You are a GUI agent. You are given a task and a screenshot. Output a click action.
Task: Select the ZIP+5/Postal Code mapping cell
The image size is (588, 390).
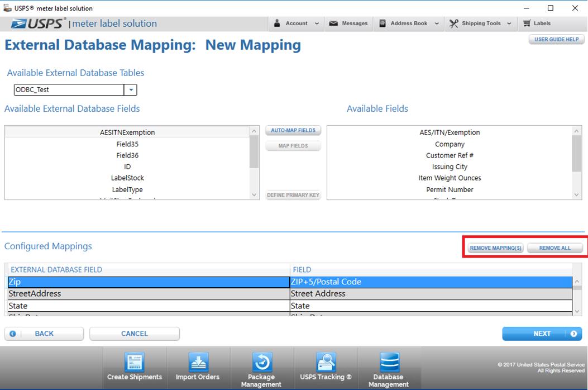pyautogui.click(x=431, y=282)
